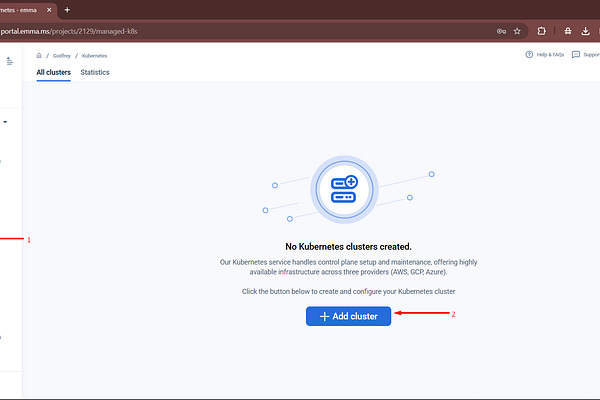Click the address bar URL
Screen dimensions: 600x400
tap(69, 31)
